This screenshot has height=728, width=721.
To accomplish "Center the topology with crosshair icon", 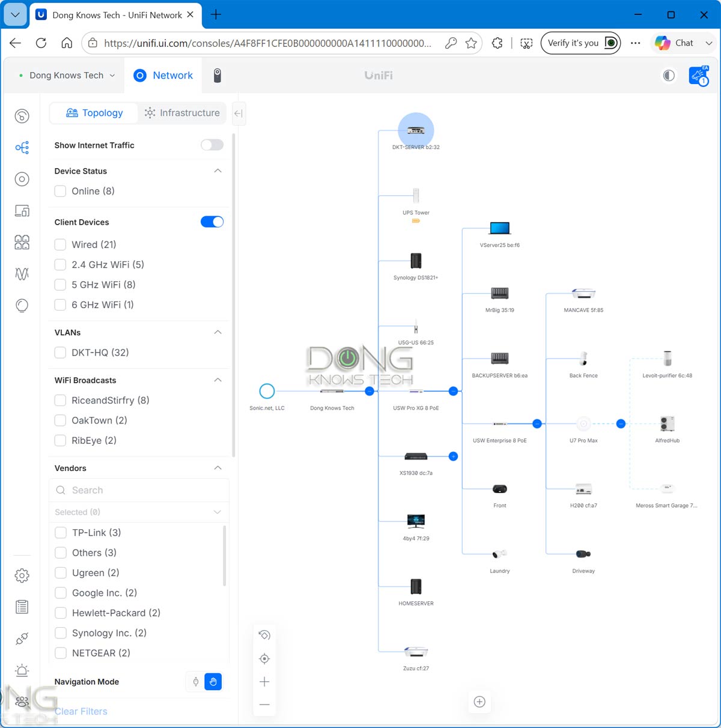I will [264, 658].
